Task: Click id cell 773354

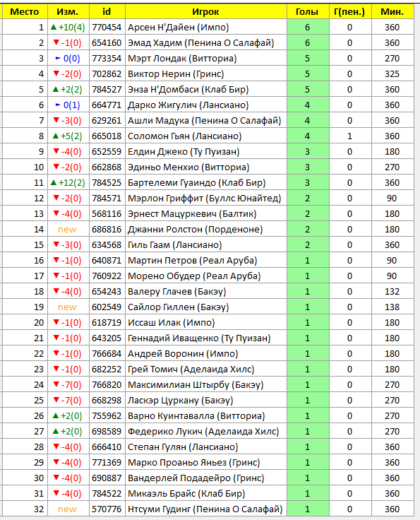Action: point(107,59)
